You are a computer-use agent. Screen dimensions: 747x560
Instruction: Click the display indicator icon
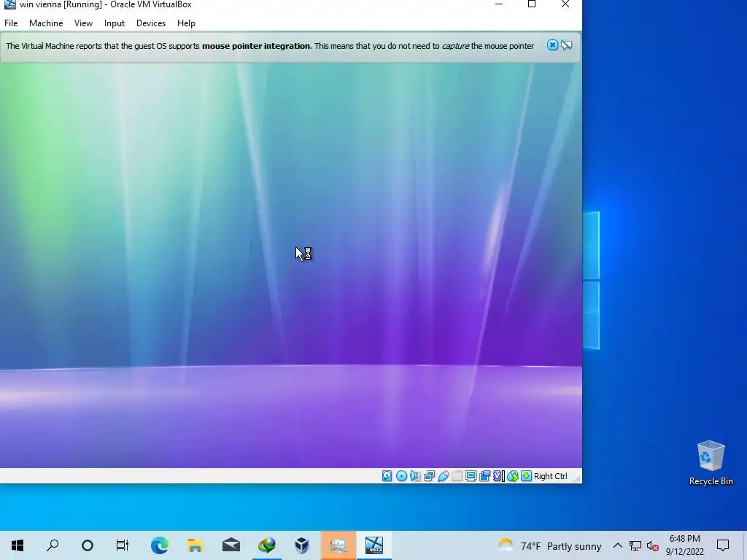(471, 475)
